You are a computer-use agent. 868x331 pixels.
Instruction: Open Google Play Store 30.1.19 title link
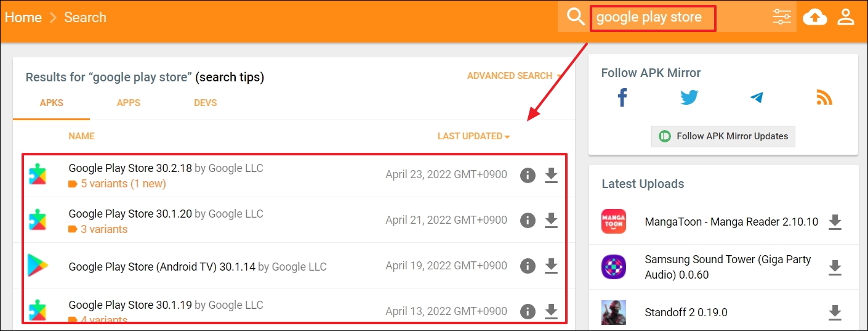tap(131, 305)
